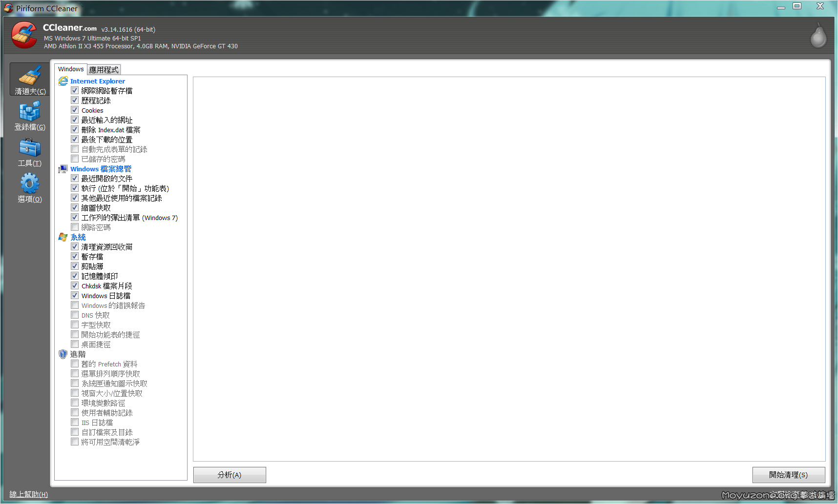Enable 選單排列順序快取 checkbox

pos(75,373)
